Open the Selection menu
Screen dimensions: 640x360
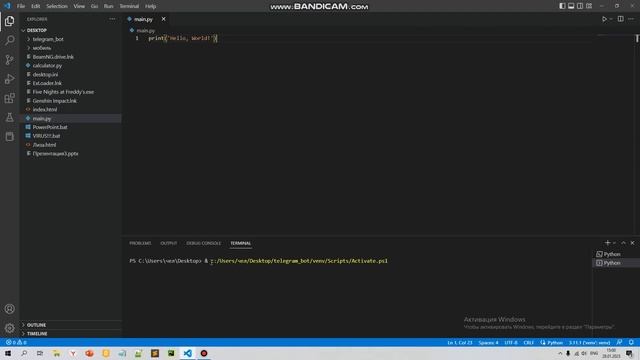point(57,6)
